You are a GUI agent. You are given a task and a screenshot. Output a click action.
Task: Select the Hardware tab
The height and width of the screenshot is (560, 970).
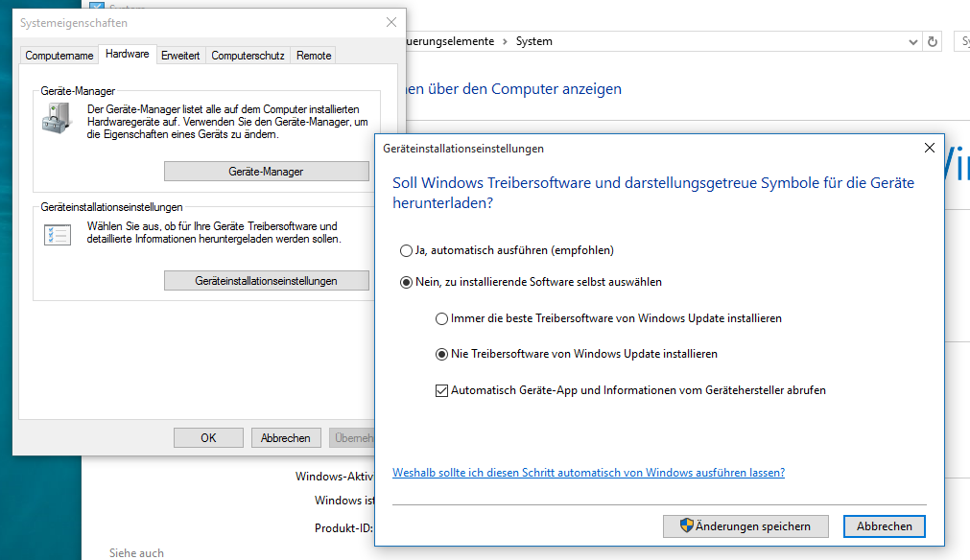click(x=128, y=54)
